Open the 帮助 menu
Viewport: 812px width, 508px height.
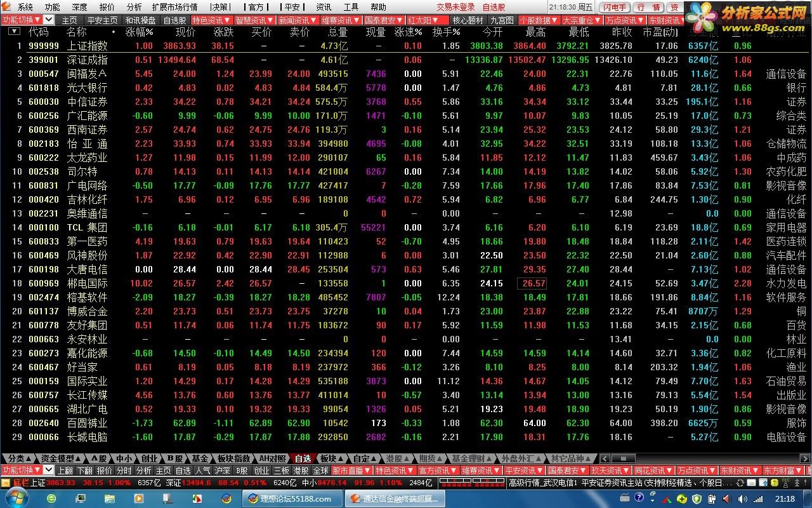pyautogui.click(x=378, y=7)
